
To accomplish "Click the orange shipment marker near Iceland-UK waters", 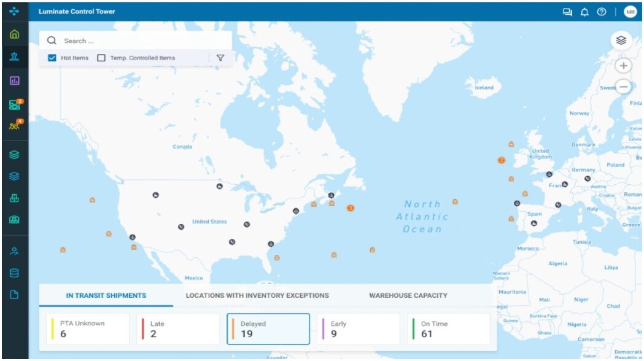I will 511,144.
